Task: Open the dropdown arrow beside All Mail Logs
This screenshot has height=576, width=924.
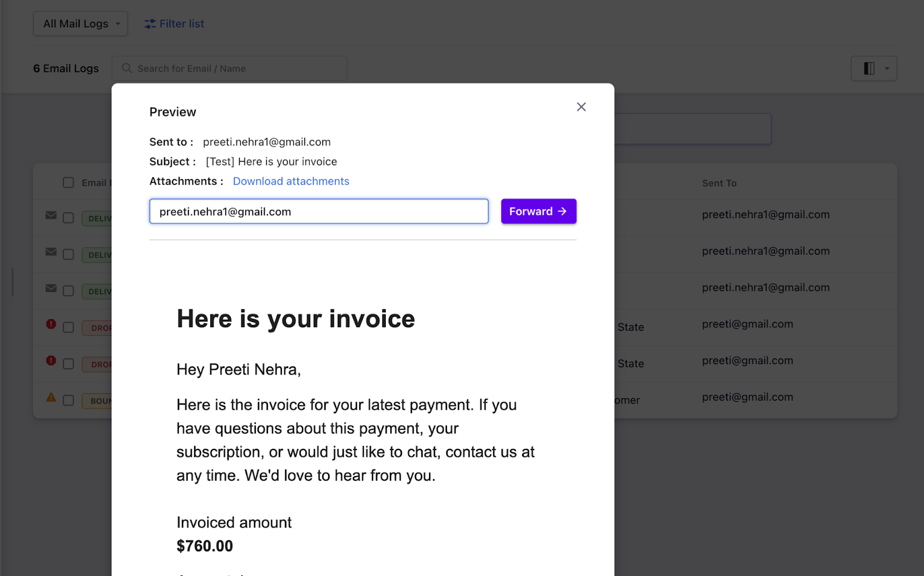Action: 118,23
